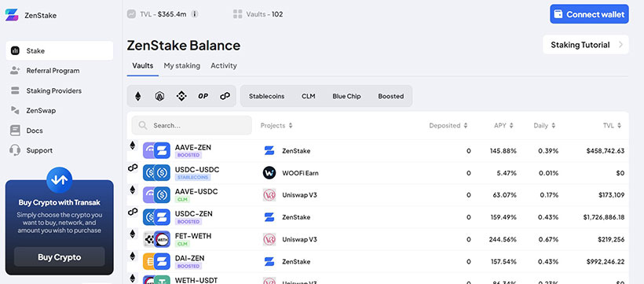Click the Buy Crypto button
644x284 pixels.
click(x=60, y=257)
